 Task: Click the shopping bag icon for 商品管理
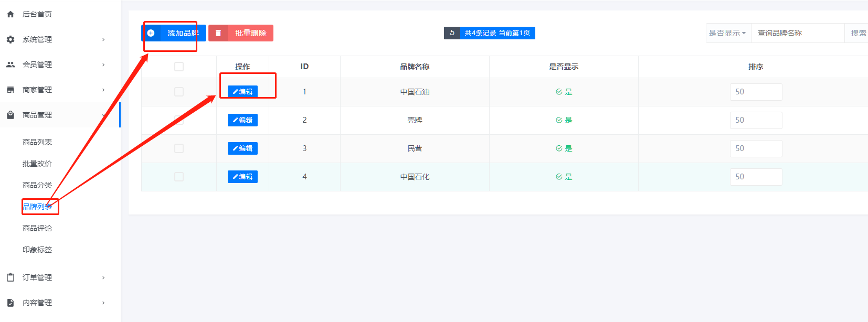[10, 115]
